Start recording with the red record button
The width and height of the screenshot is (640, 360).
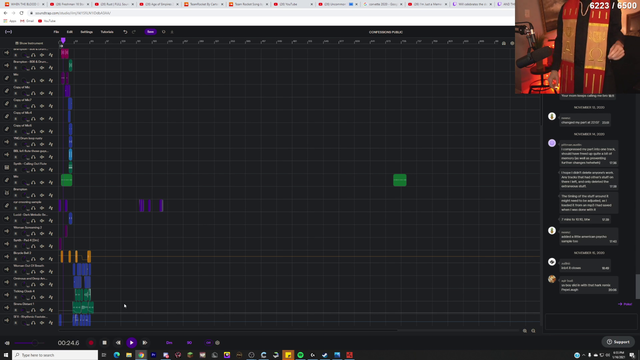pos(91,343)
